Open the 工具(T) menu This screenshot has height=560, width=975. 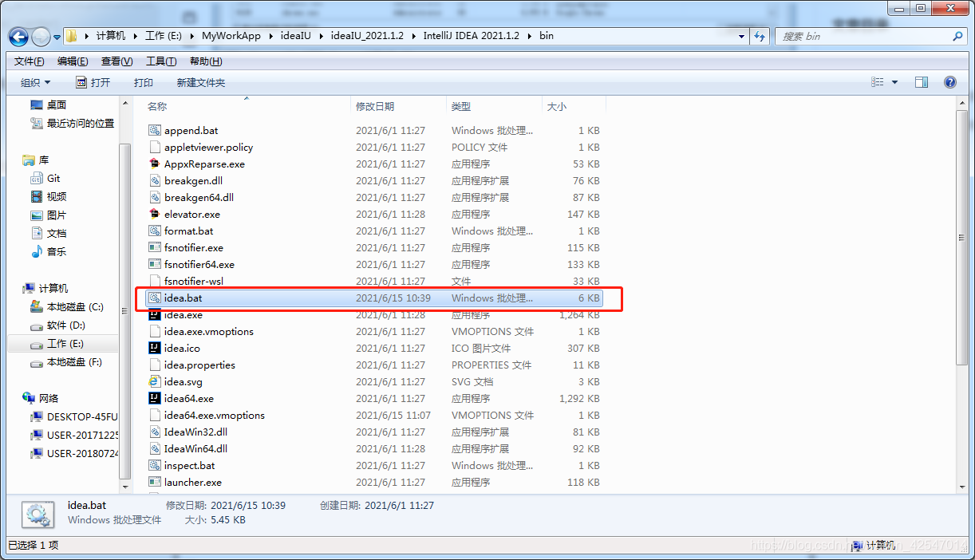(161, 61)
